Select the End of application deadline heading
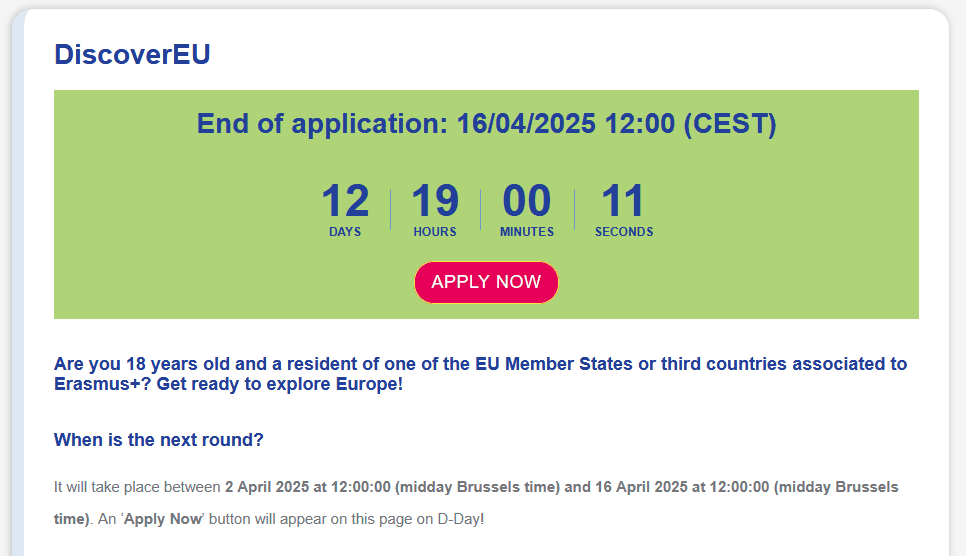 [486, 124]
